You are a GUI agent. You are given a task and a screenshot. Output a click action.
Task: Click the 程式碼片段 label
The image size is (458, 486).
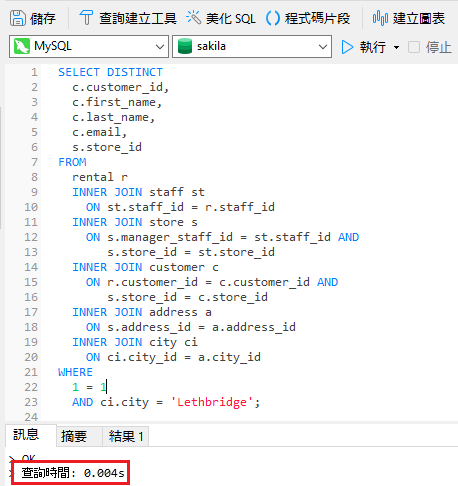[x=317, y=18]
